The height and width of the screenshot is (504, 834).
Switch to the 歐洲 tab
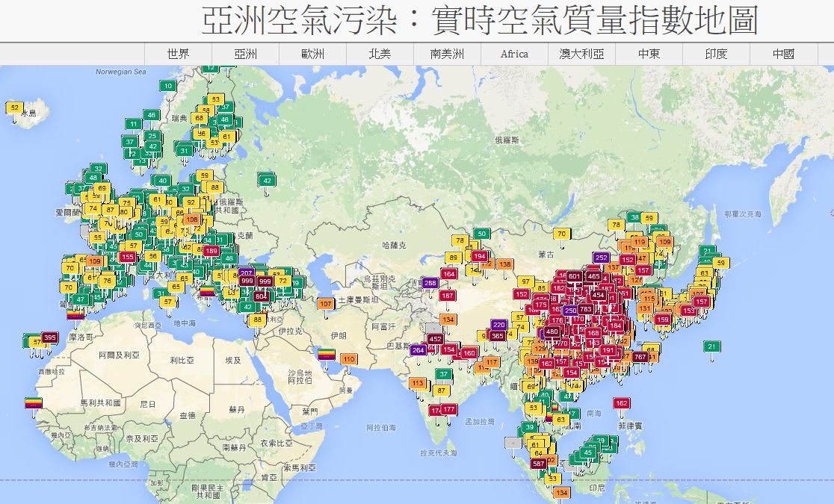pos(312,54)
